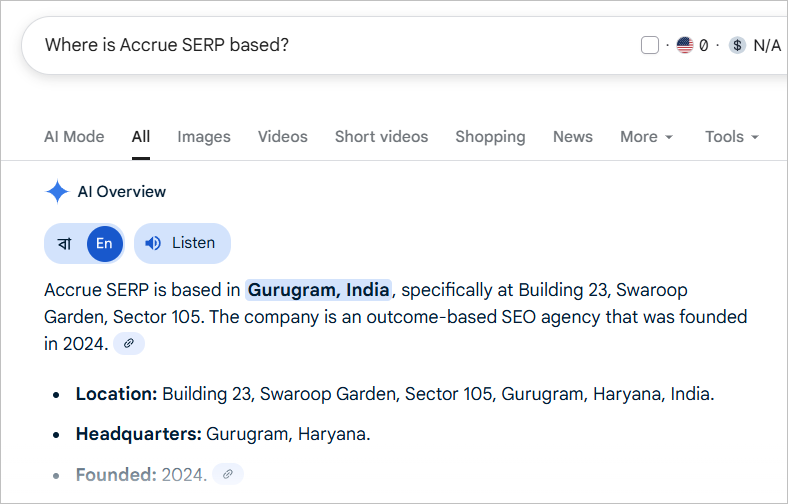Select the All results tab
The width and height of the screenshot is (788, 504).
[141, 137]
